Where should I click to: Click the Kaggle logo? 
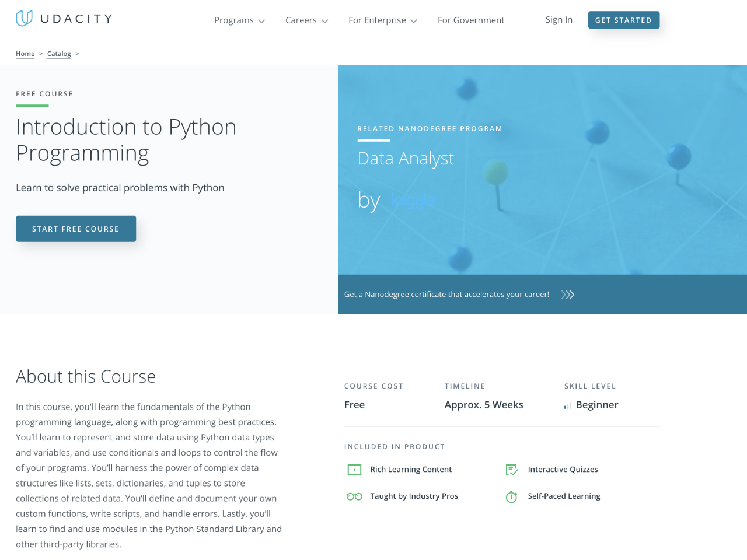[x=413, y=200]
